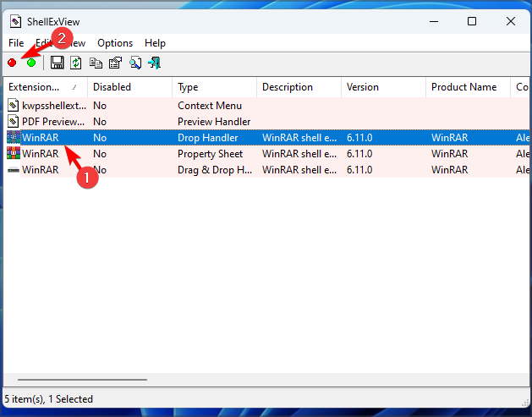Sort list by Disabled column header
Viewport: 532px width, 417px height.
pos(130,87)
